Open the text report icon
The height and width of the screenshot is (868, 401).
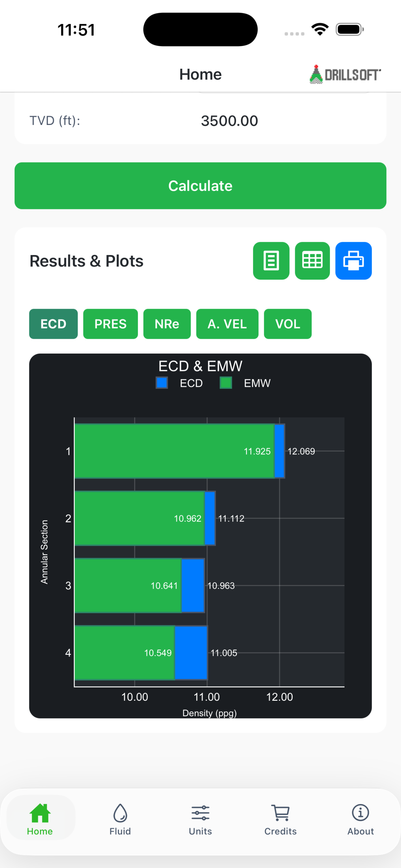coord(271,261)
